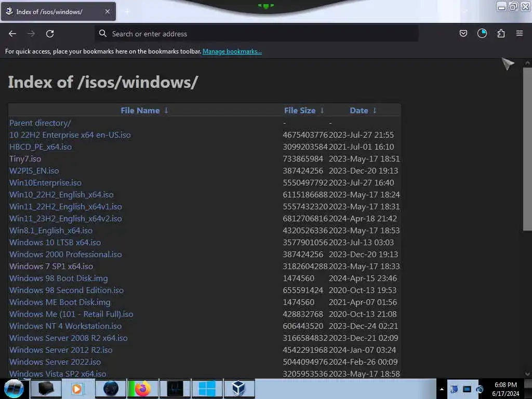532x399 pixels.
Task: Go back using the browser back arrow
Action: 12,34
